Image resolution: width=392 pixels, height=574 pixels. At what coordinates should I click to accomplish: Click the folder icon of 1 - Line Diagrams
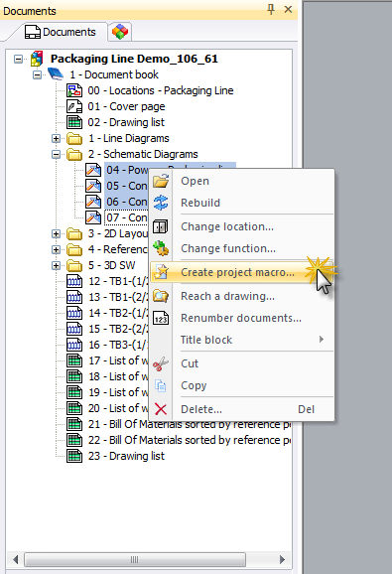coord(74,138)
